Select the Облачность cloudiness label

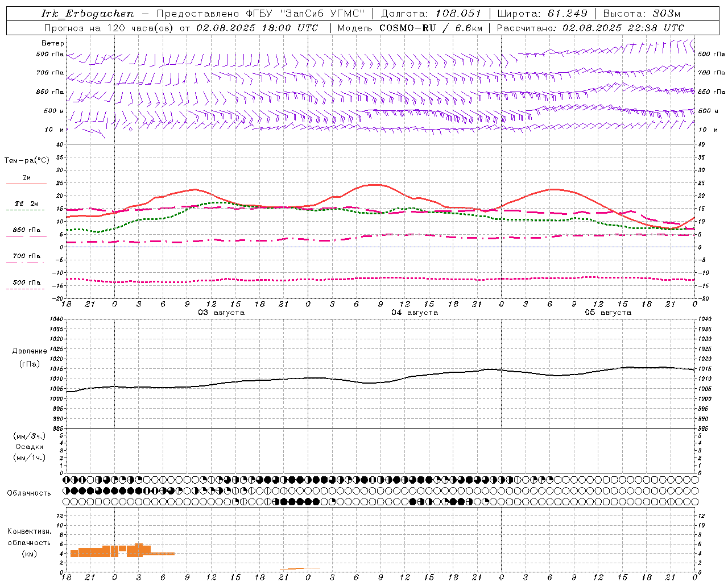pos(29,493)
